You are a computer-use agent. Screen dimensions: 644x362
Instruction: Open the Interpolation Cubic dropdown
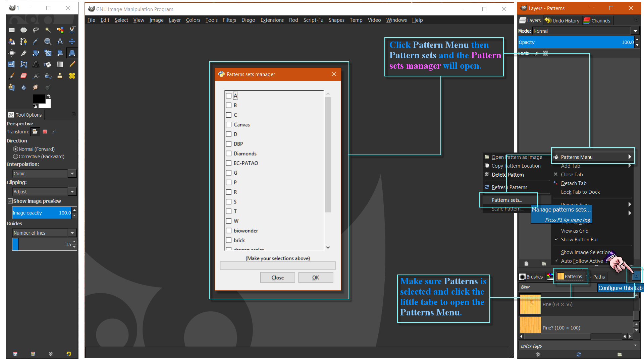[x=45, y=174]
